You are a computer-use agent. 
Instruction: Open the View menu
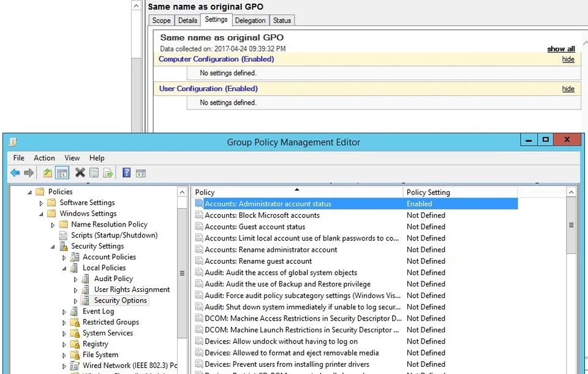coord(72,158)
